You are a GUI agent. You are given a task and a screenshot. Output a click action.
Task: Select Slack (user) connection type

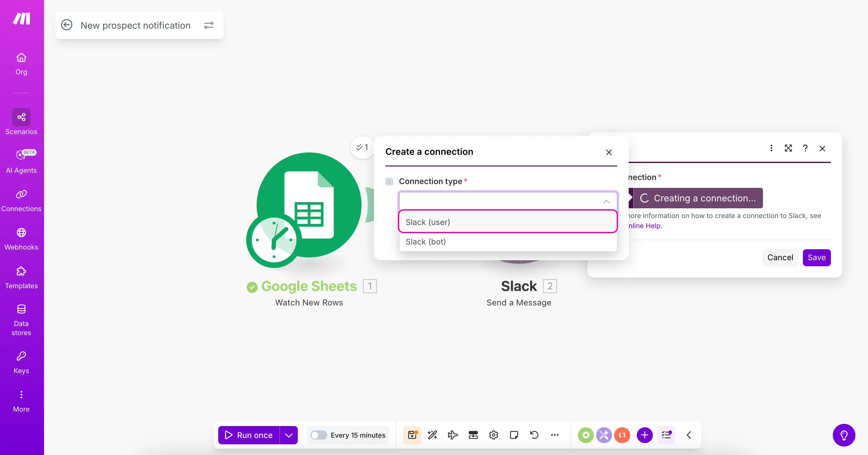[508, 222]
